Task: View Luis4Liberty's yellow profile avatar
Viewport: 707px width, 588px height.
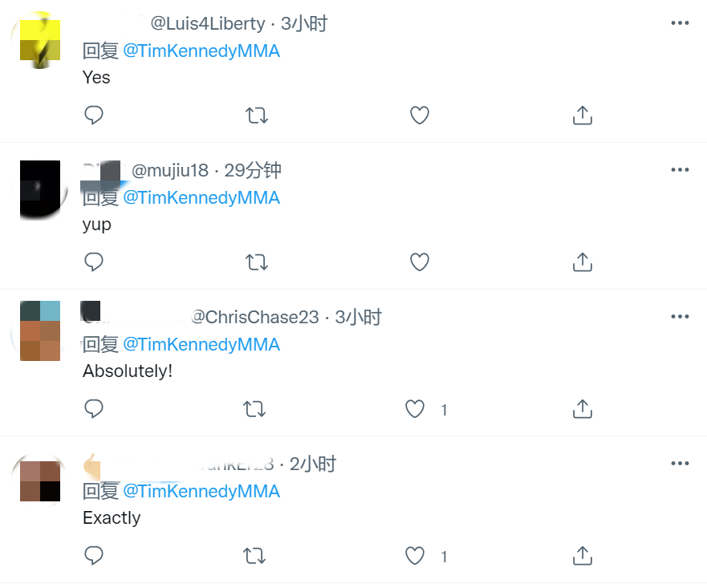Action: click(40, 40)
